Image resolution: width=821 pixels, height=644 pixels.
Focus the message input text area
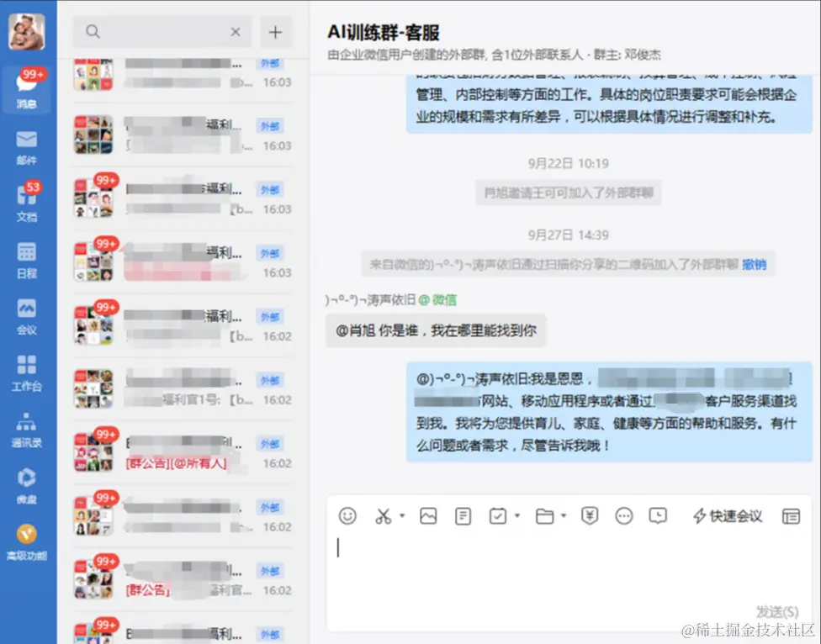tap(569, 570)
